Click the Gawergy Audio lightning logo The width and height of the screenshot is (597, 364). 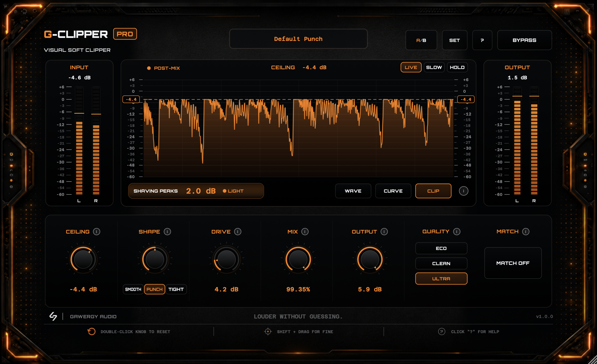[x=53, y=316]
